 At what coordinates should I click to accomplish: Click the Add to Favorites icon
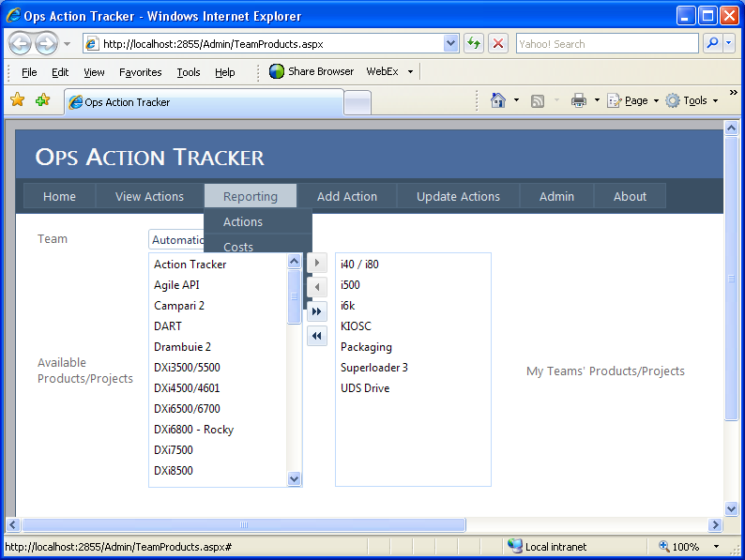[x=42, y=99]
